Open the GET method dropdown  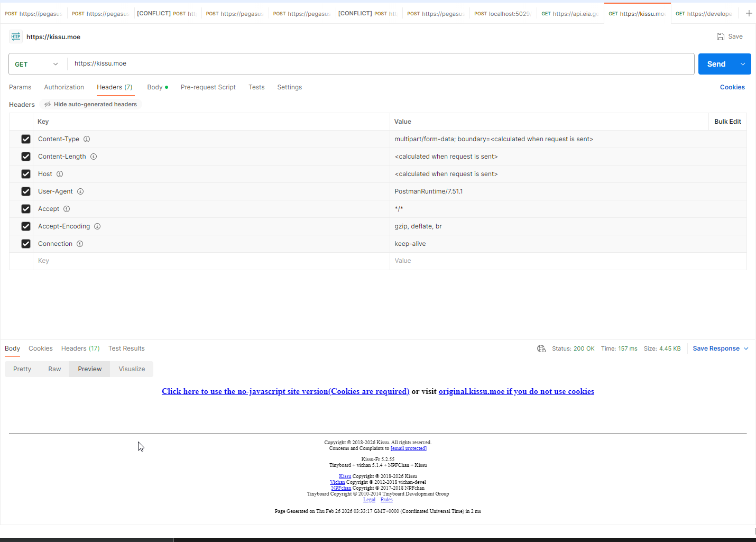(37, 64)
